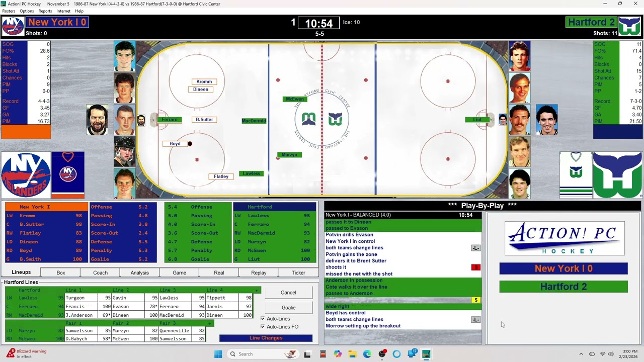This screenshot has width=644, height=362.
Task: Click the B.Sutter player marker on the rink
Action: [x=204, y=120]
